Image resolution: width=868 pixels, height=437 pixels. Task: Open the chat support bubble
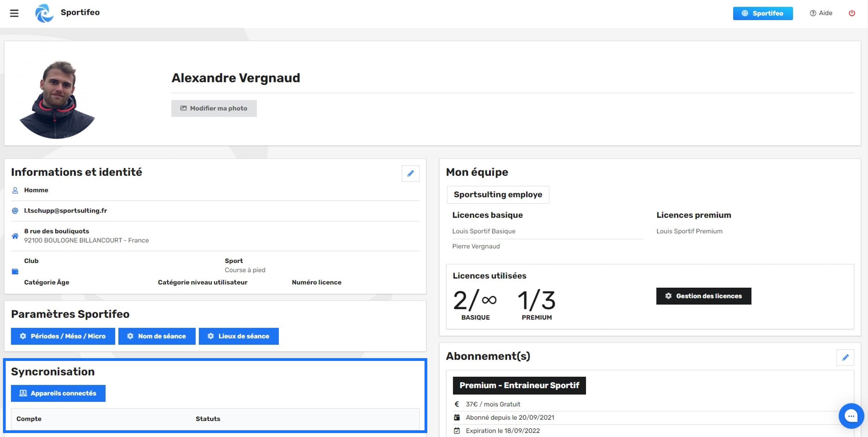851,416
